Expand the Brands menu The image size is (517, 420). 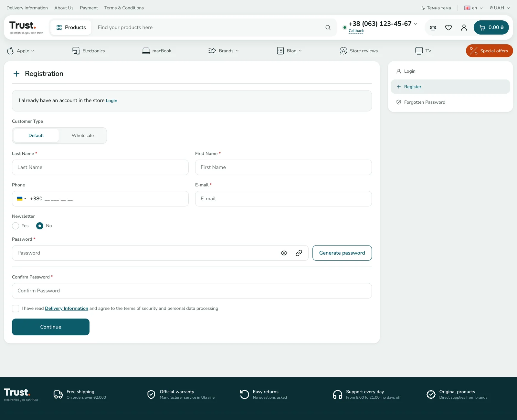coord(224,51)
